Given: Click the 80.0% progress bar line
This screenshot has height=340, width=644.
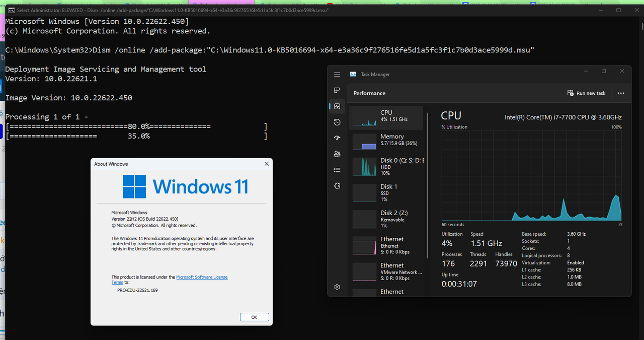Looking at the screenshot, I should point(136,126).
